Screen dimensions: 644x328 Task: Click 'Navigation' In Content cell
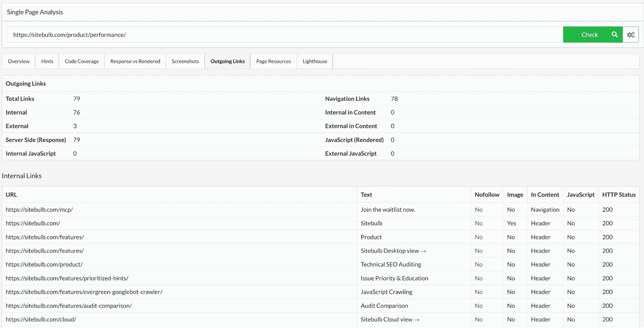[545, 210]
